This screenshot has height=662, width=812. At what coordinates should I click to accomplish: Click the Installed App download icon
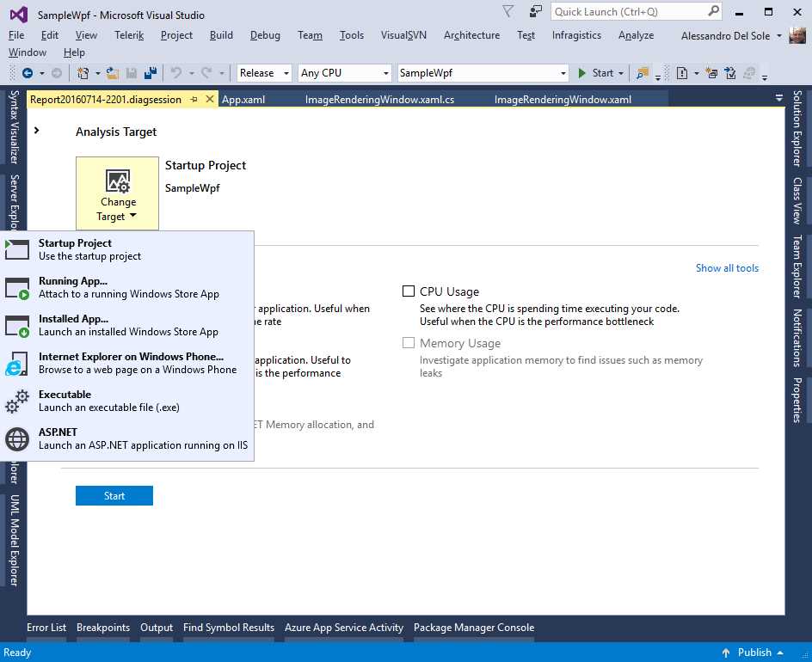(17, 326)
